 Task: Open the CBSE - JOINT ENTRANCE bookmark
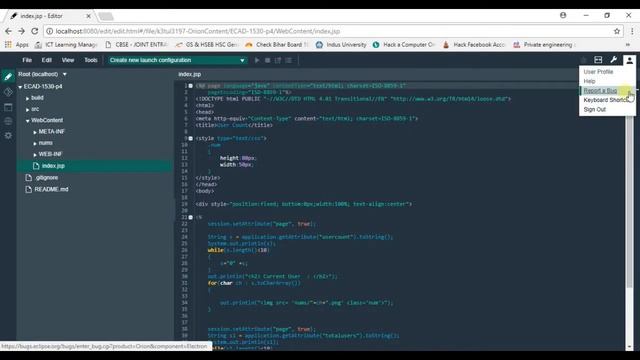pyautogui.click(x=136, y=44)
